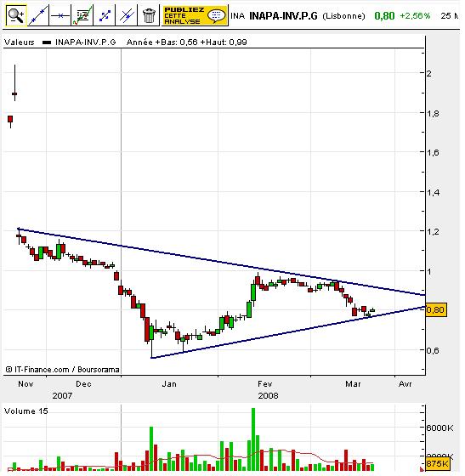
Task: Select the parallel lines channel tool
Action: coord(127,15)
